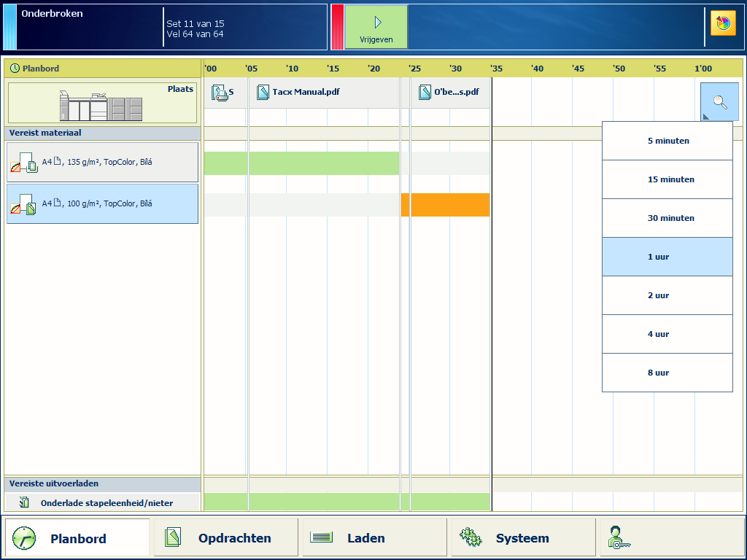Click the Opdrachten documents icon

click(173, 537)
